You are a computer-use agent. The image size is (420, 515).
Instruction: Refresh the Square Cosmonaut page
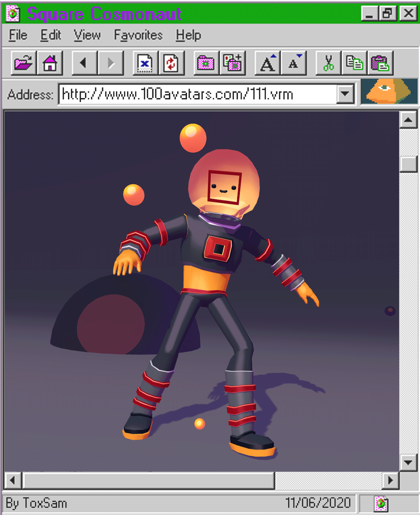coord(171,63)
